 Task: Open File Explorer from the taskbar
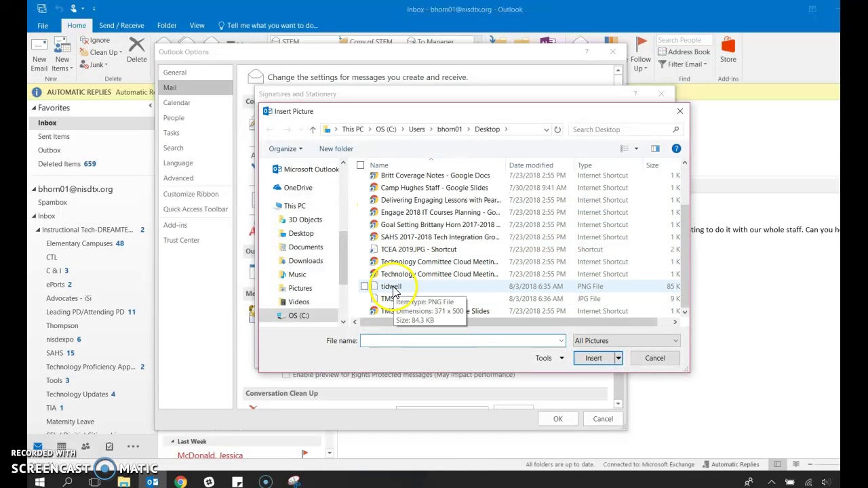pos(123,482)
